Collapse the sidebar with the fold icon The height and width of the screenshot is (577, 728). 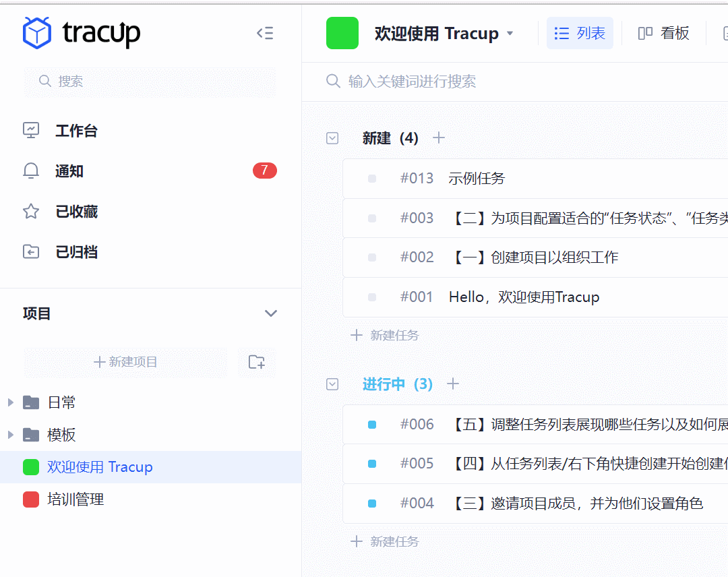tap(265, 33)
